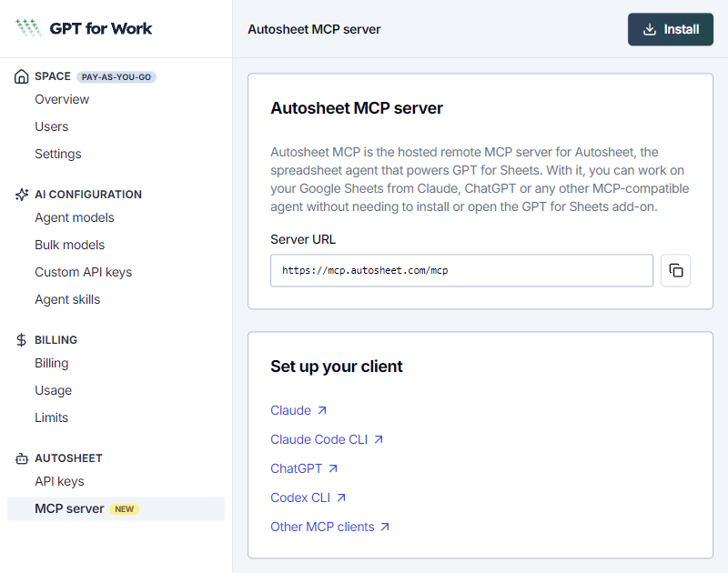The width and height of the screenshot is (728, 573).
Task: Open the Users page
Action: 52,126
